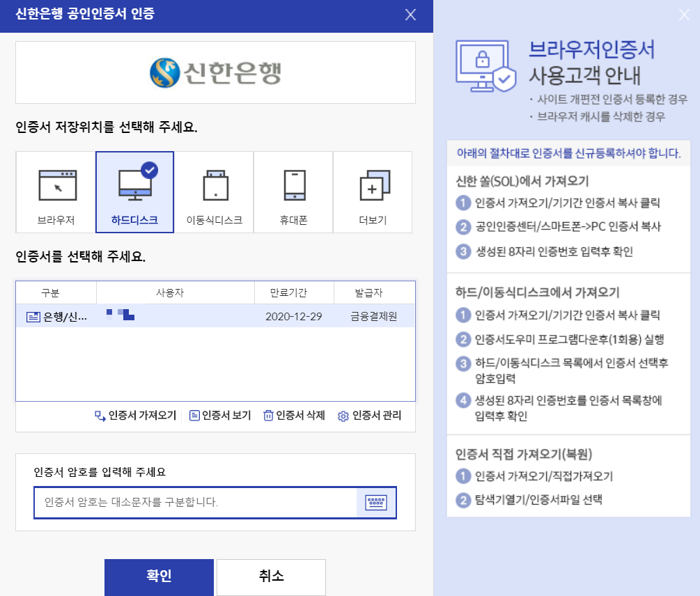The width and height of the screenshot is (700, 596).
Task: Click the 신한 쏠(SOL)에서 가져오기 heading
Action: tap(522, 182)
